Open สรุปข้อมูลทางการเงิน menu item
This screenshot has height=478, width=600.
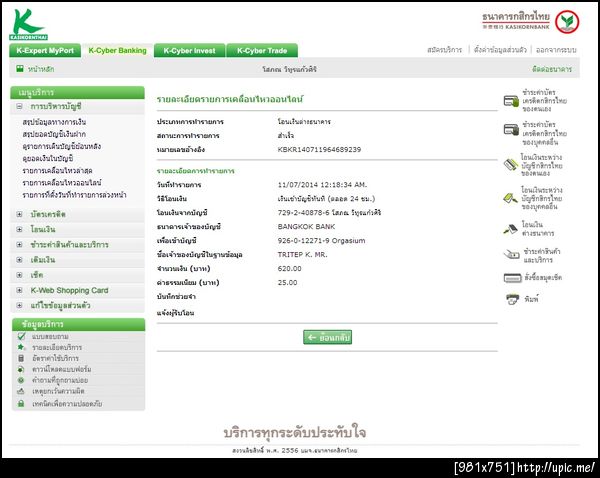pyautogui.click(x=54, y=122)
